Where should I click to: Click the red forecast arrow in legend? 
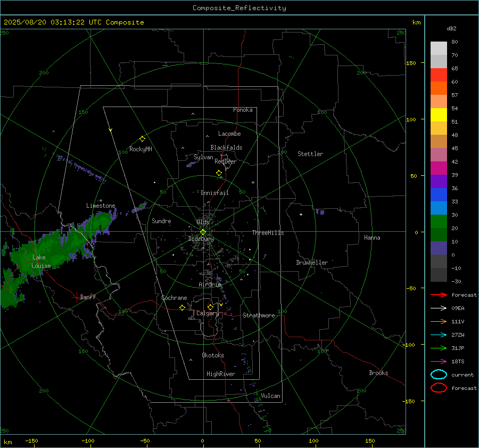click(439, 295)
